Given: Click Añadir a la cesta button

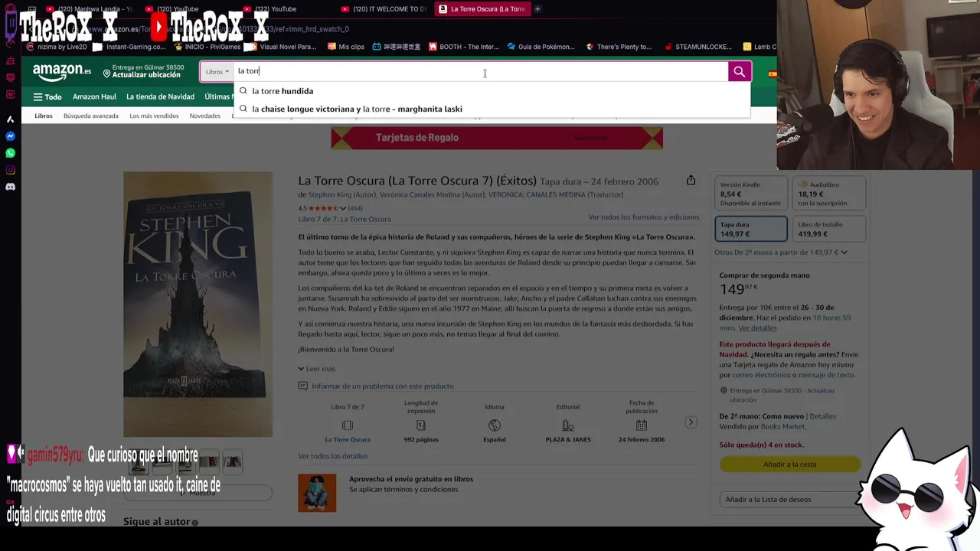Looking at the screenshot, I should [790, 465].
